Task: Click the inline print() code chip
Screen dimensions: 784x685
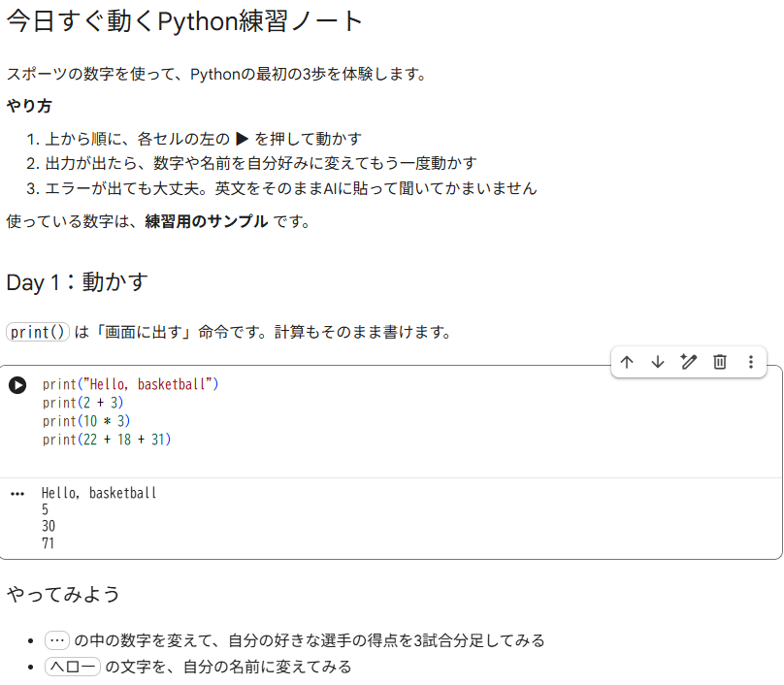Action: coord(38,332)
